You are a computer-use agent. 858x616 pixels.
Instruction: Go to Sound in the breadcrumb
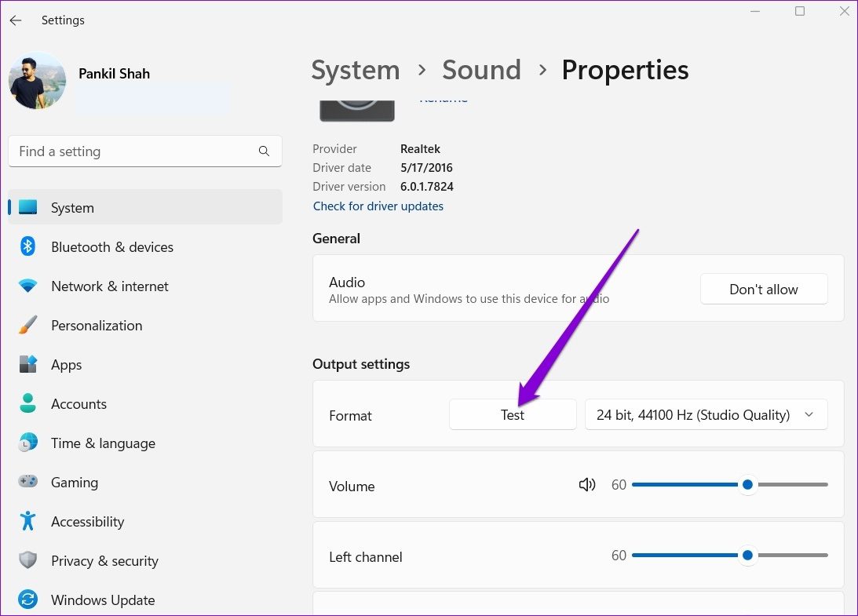pyautogui.click(x=481, y=70)
